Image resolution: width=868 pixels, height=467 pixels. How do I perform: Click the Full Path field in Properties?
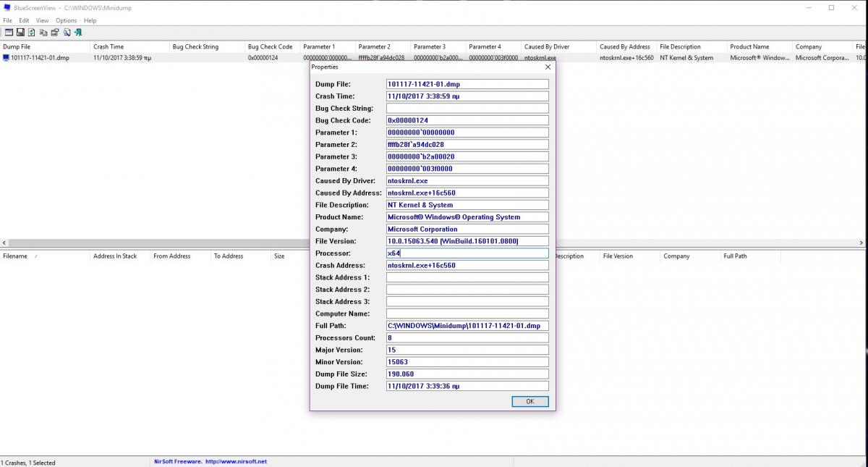click(x=467, y=326)
